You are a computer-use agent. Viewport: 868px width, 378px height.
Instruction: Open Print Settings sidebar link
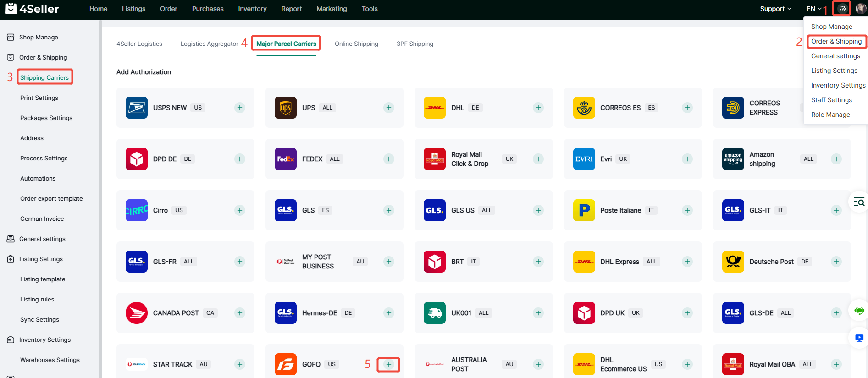(x=39, y=98)
